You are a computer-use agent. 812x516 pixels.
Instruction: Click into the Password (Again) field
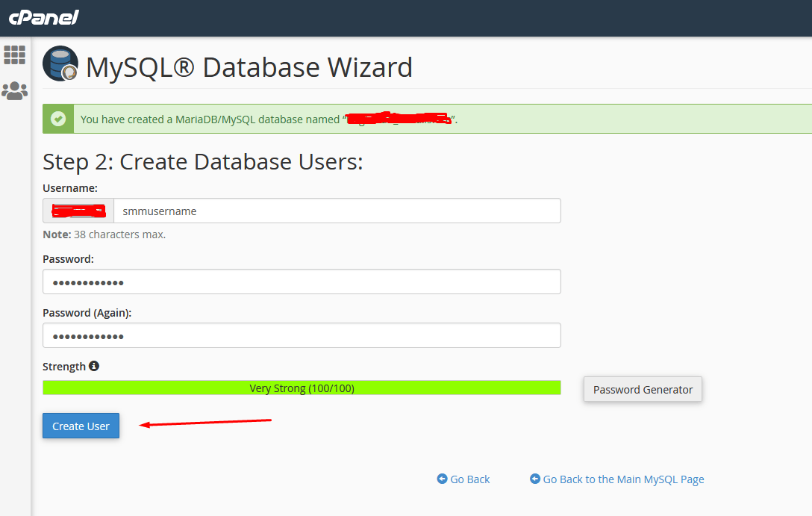click(x=302, y=336)
